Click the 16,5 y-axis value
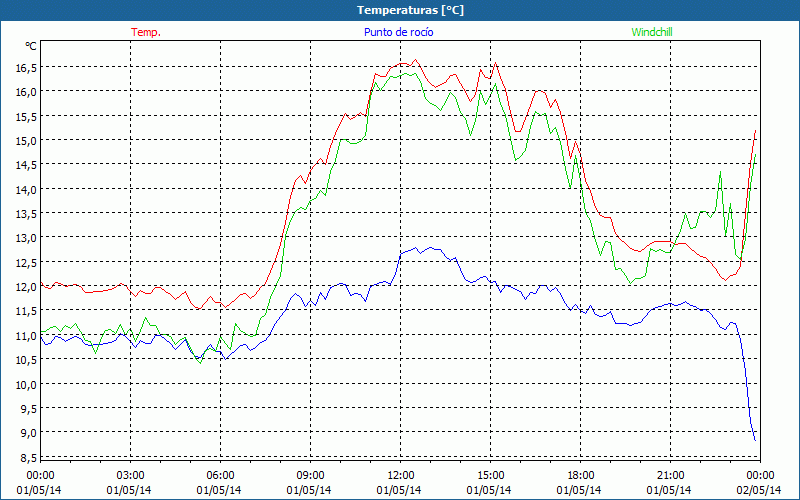The width and height of the screenshot is (800, 500). (26, 67)
